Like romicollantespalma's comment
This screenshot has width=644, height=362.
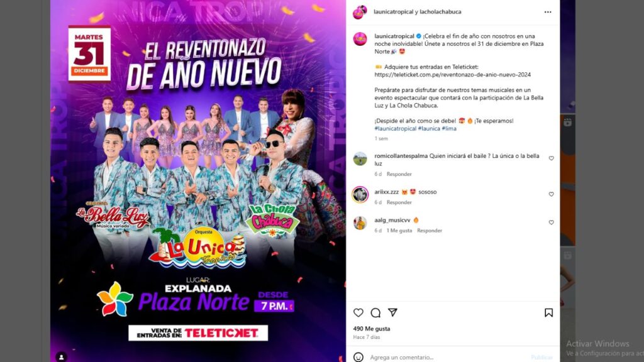(x=551, y=158)
